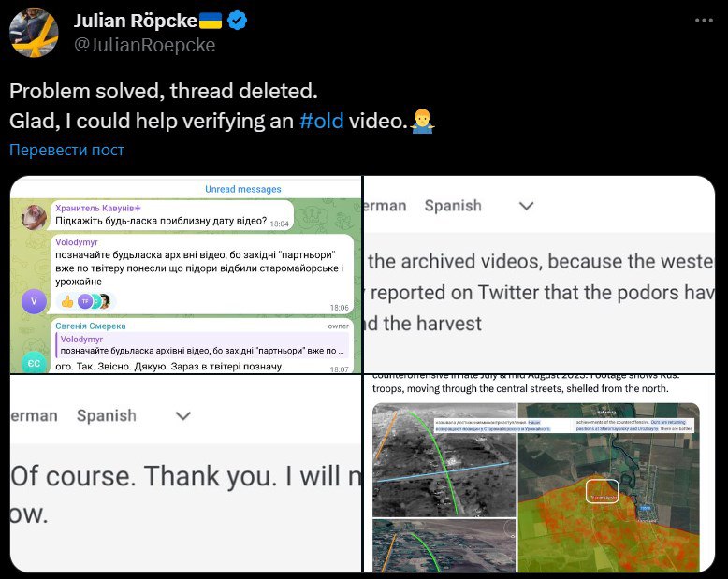Expand language chevron in bottom-left image

(183, 415)
